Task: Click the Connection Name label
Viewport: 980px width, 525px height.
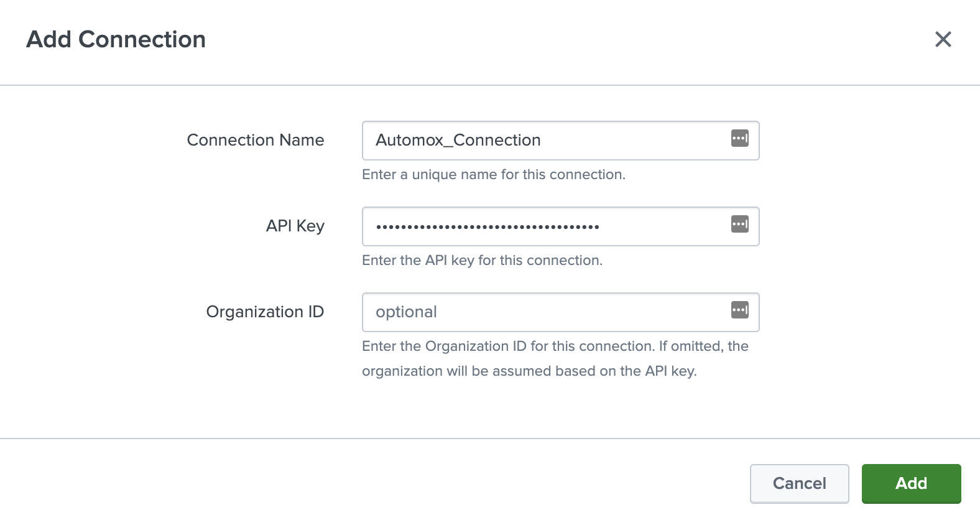Action: [x=256, y=140]
